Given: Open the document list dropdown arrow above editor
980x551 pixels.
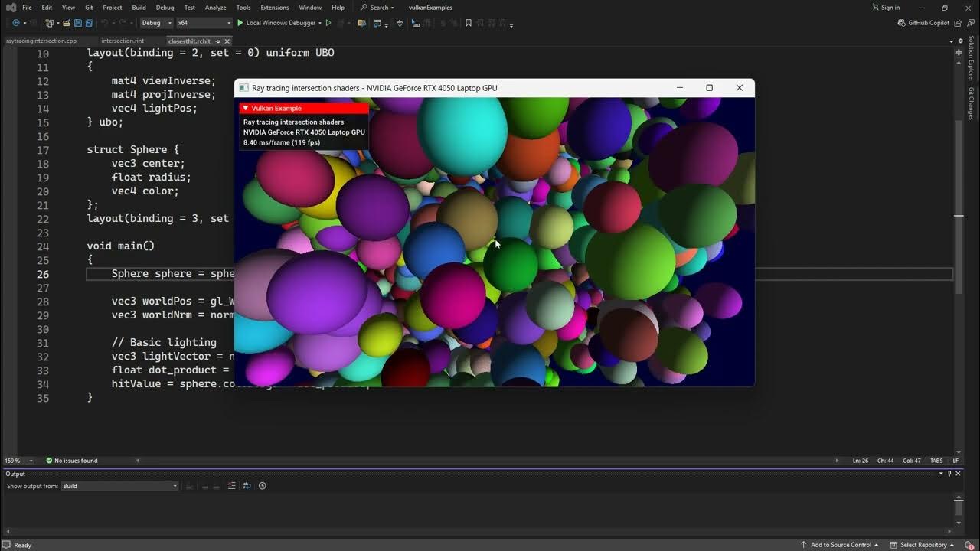Looking at the screenshot, I should [x=952, y=41].
